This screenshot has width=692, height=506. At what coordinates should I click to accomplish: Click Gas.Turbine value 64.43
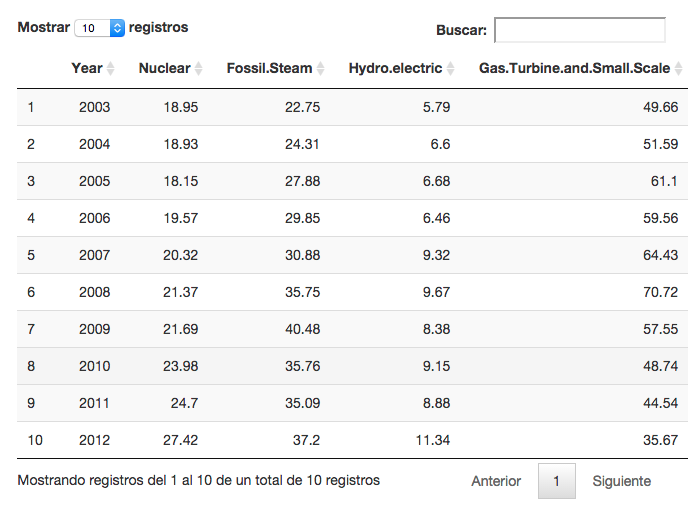point(660,255)
